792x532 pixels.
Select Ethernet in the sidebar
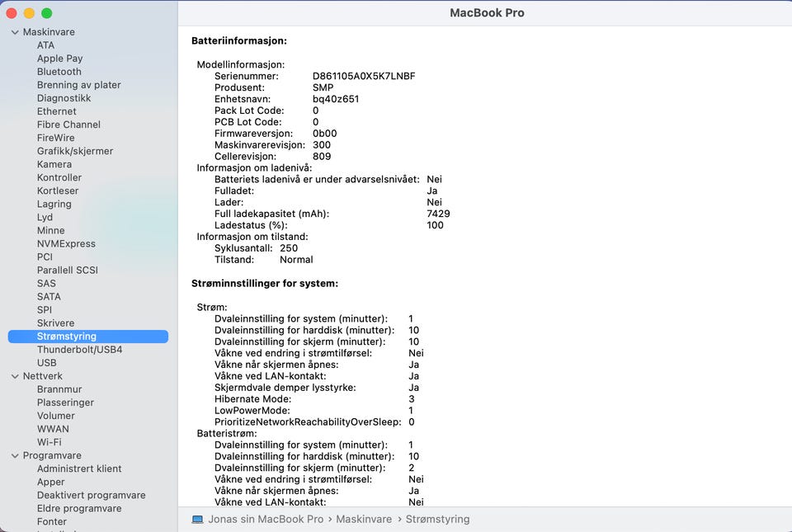[x=57, y=111]
